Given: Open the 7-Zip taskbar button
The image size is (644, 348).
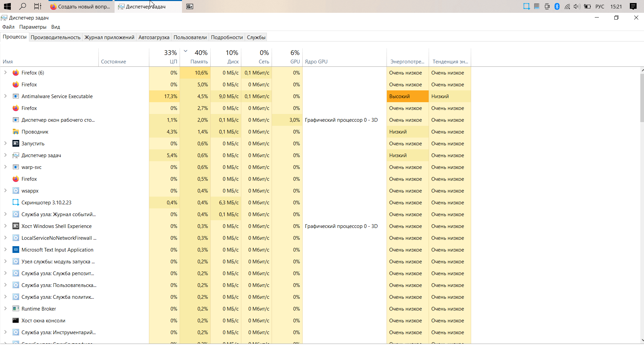Looking at the screenshot, I should point(190,6).
